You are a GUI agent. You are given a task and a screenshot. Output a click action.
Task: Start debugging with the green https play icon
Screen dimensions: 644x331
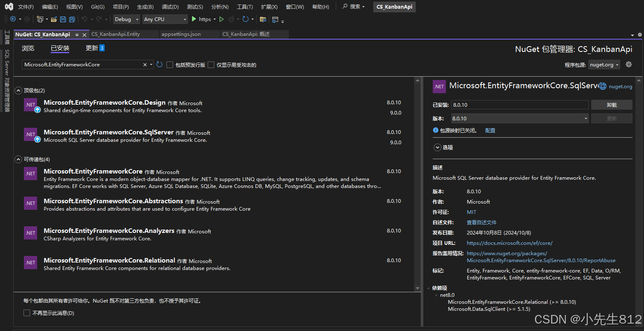pyautogui.click(x=194, y=19)
